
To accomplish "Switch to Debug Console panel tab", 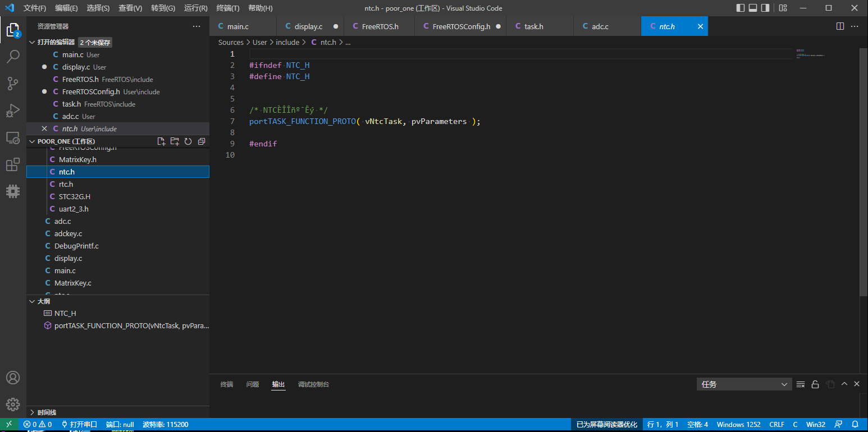I will (313, 384).
